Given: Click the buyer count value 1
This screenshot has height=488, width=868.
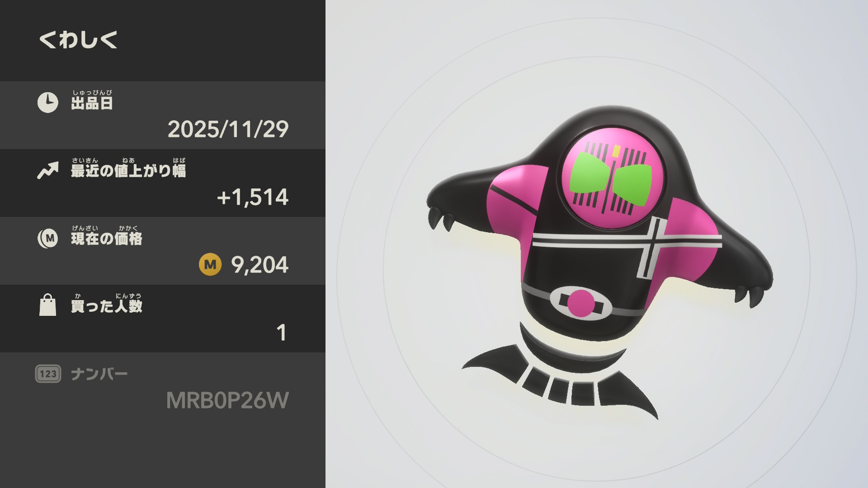Looking at the screenshot, I should (281, 333).
